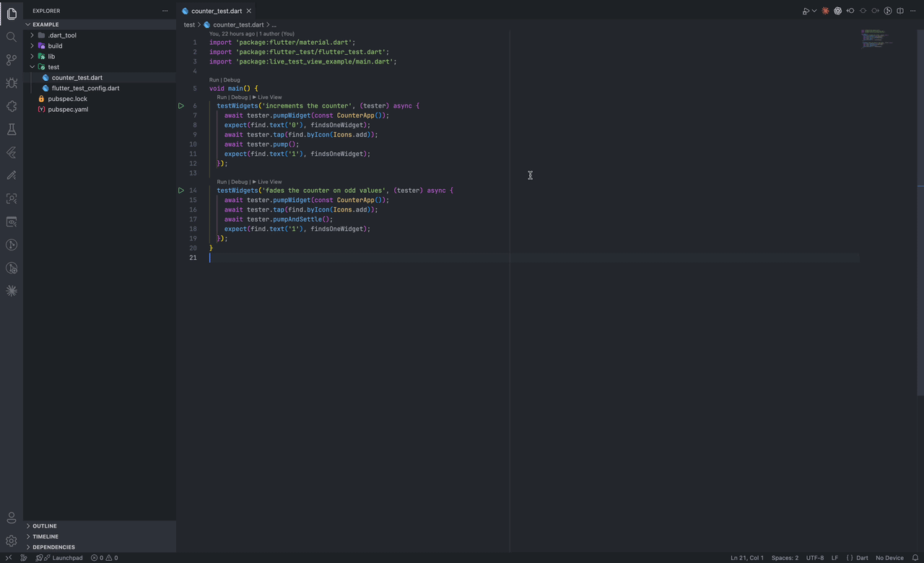Click Debug lens above 'fades the counter' test
The width and height of the screenshot is (924, 563).
239,182
